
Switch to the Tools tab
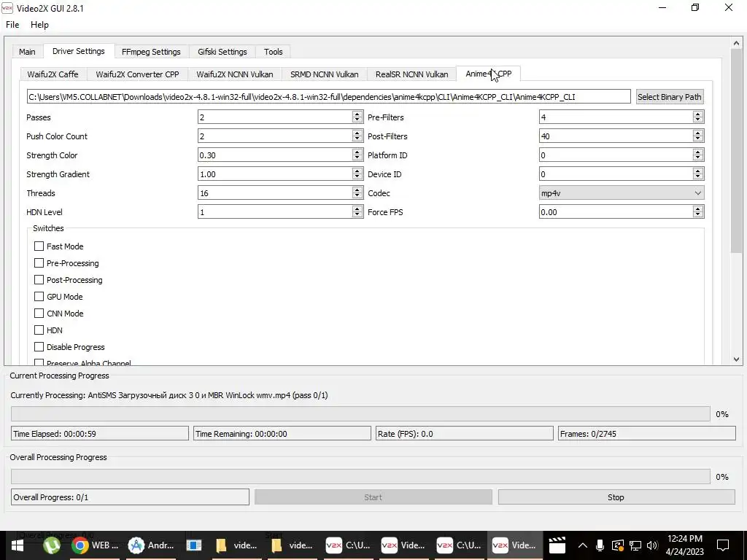coord(274,52)
